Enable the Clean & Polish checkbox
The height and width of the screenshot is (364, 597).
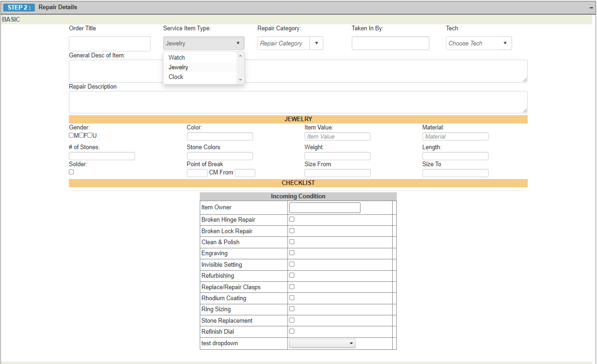(292, 242)
